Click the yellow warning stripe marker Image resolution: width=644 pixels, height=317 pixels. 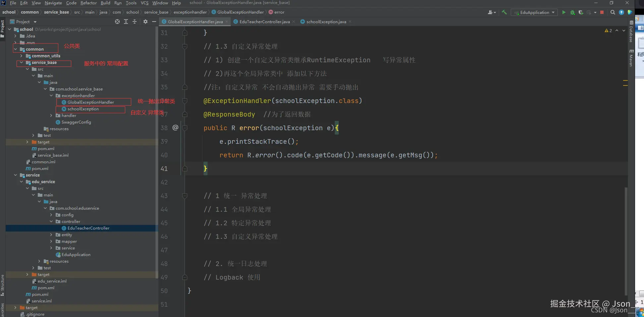coord(625,80)
